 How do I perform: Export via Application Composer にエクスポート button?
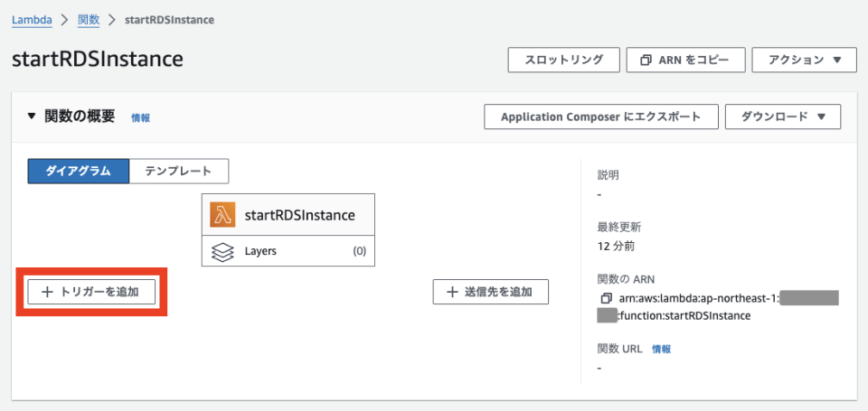pos(601,117)
